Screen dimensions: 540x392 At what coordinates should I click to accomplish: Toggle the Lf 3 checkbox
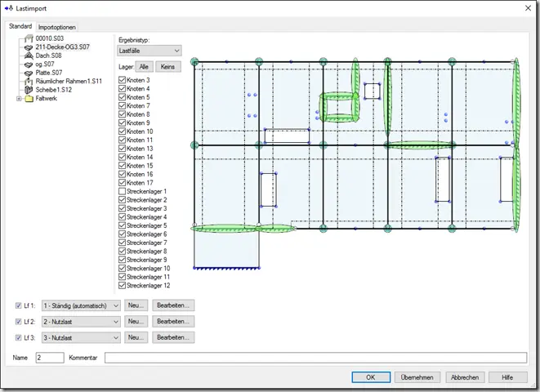click(x=19, y=338)
